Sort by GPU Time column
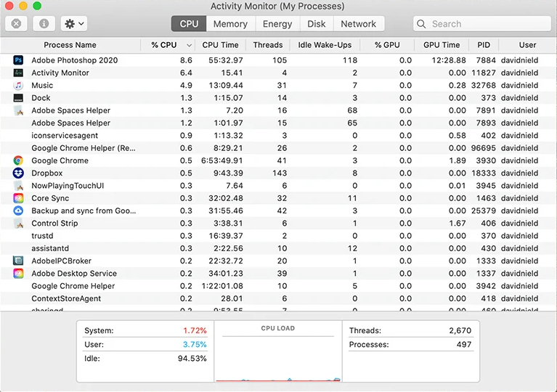Screen dimensions: 557x392 (442, 45)
